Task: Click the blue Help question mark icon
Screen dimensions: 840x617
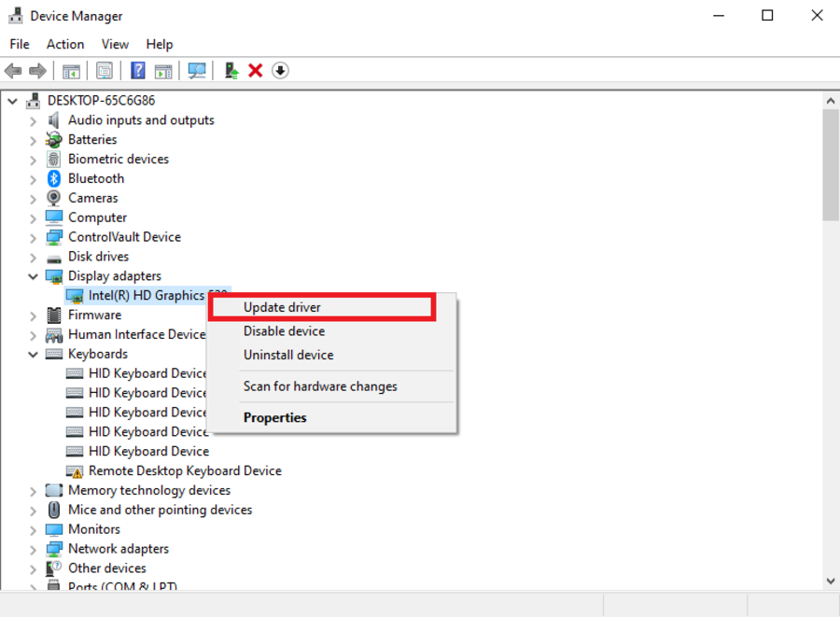Action: pos(138,71)
